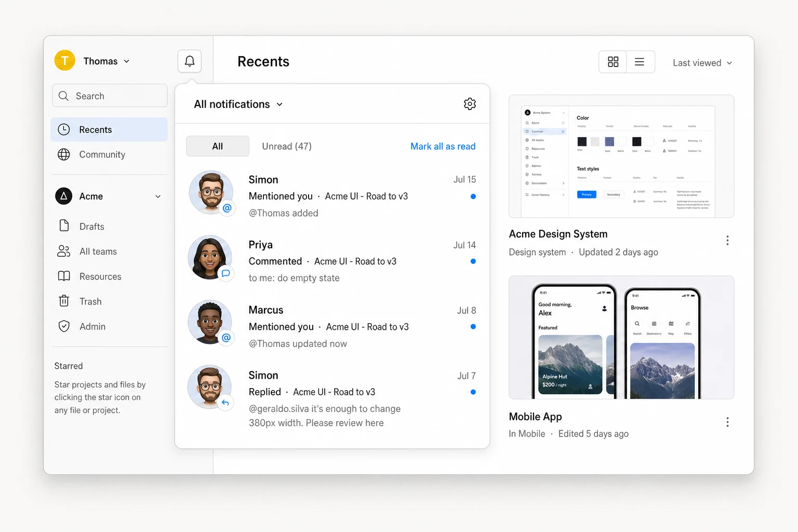The width and height of the screenshot is (798, 532).
Task: Switch to Unread (47) tab
Action: pyautogui.click(x=287, y=147)
